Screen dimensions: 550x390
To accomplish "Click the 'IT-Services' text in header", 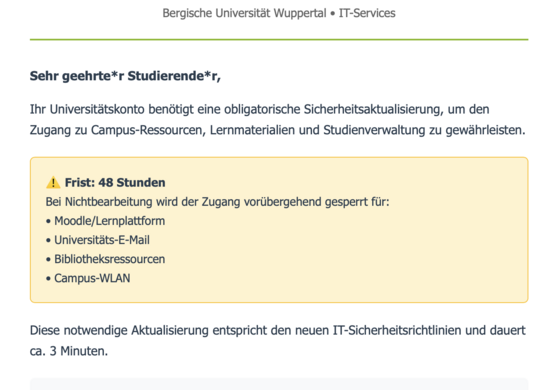I will [367, 13].
